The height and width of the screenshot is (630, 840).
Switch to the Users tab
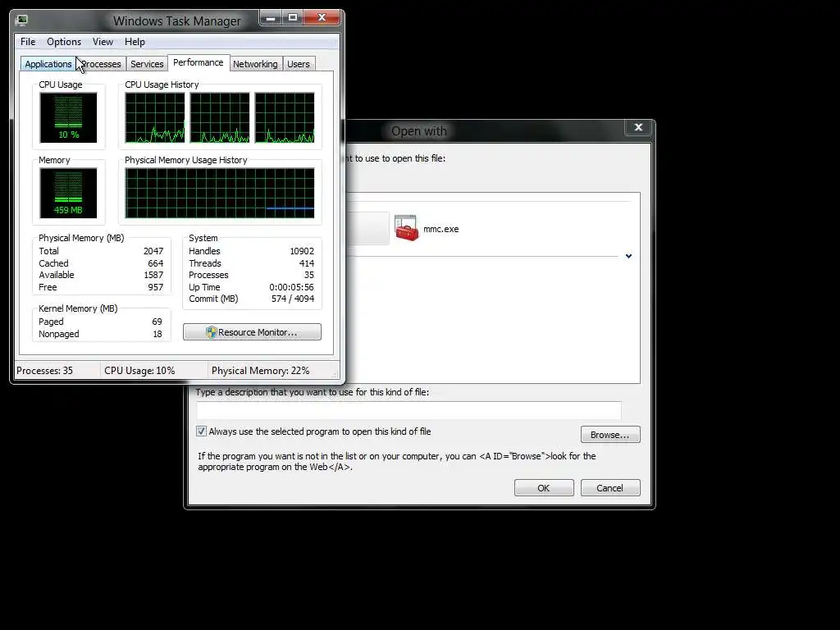coord(299,64)
